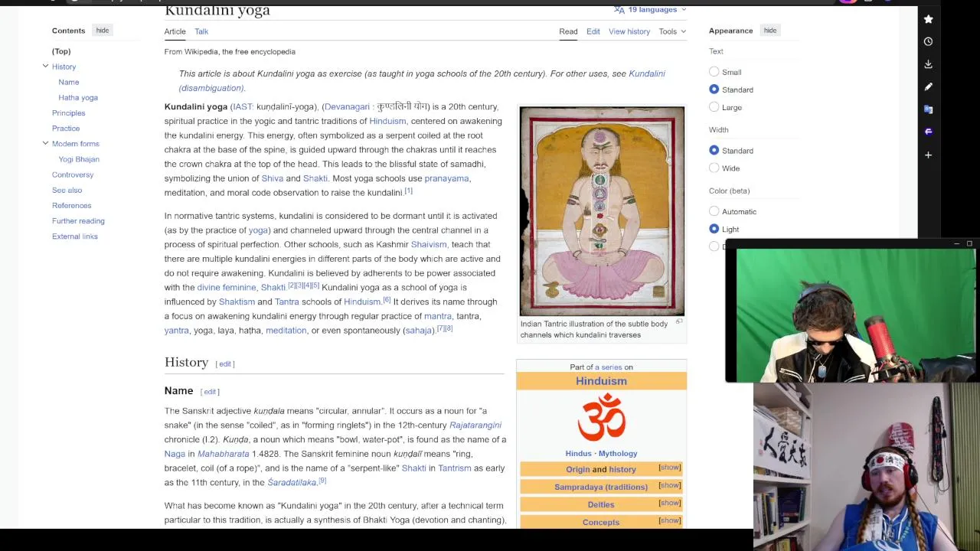The width and height of the screenshot is (980, 551).
Task: Open the translate icon in browser sidebar
Action: point(928,109)
